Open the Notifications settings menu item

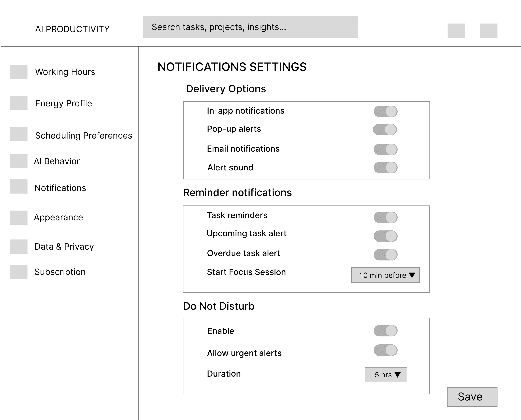60,188
